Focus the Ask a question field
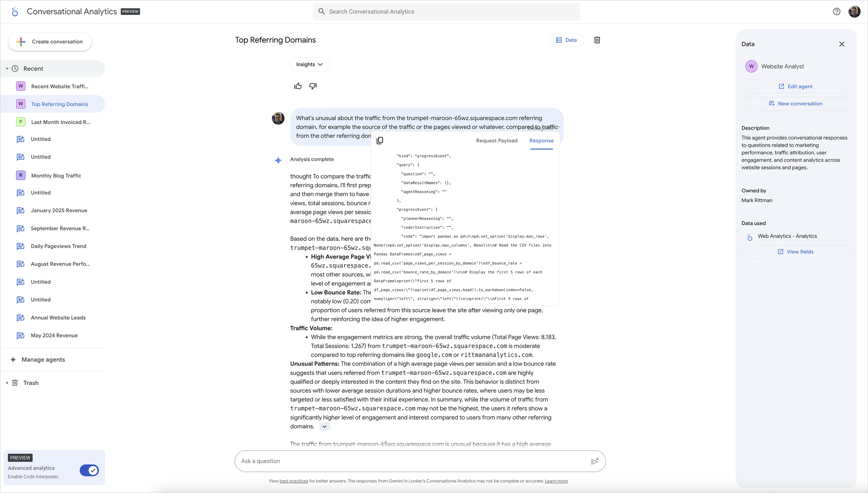The width and height of the screenshot is (868, 493). pos(420,461)
